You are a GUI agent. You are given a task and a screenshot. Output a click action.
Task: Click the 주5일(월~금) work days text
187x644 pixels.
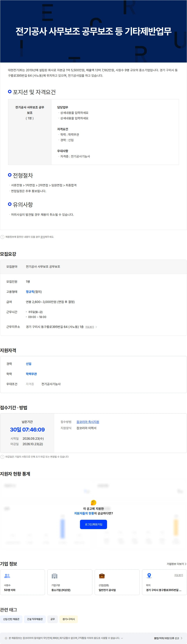[35, 312]
